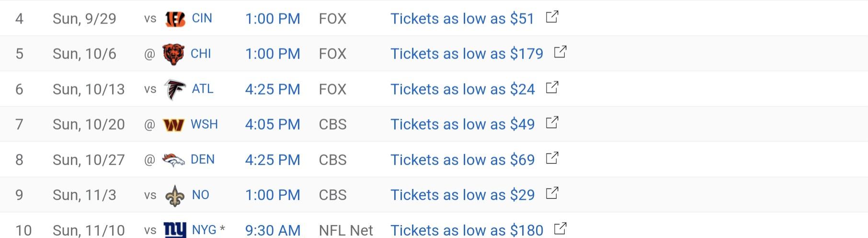Open the WSH team link

tap(204, 124)
